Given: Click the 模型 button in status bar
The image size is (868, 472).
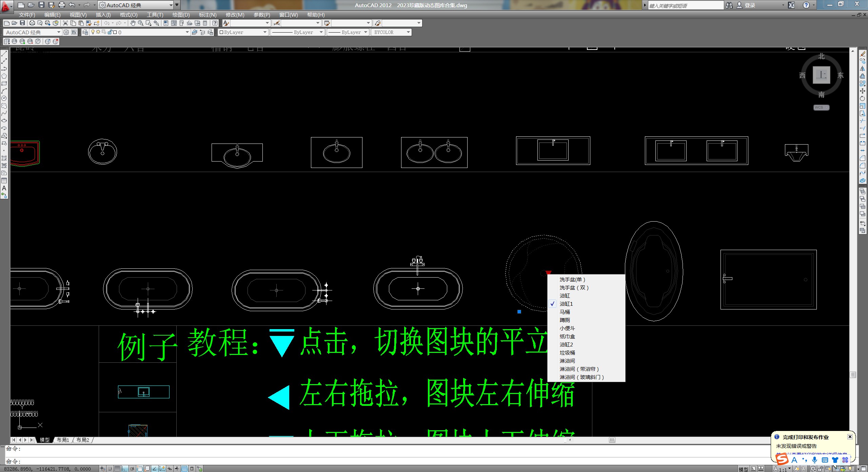Looking at the screenshot, I should (x=743, y=469).
